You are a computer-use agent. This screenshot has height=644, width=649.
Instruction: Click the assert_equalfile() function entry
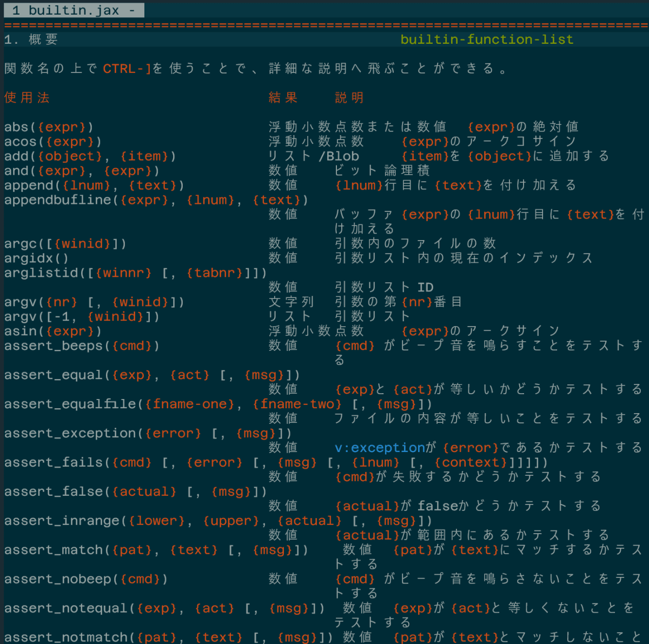pyautogui.click(x=218, y=404)
